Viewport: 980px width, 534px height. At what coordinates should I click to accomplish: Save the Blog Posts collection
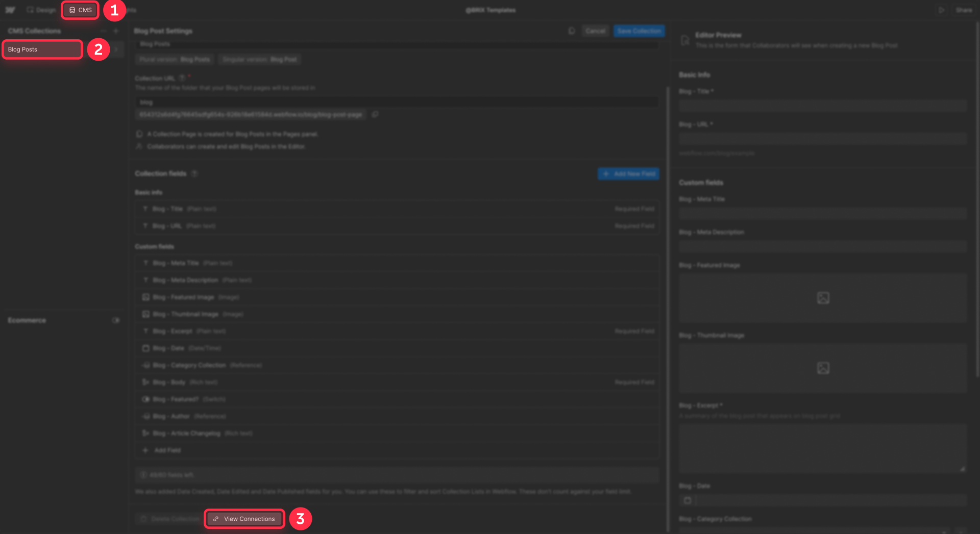coord(639,31)
